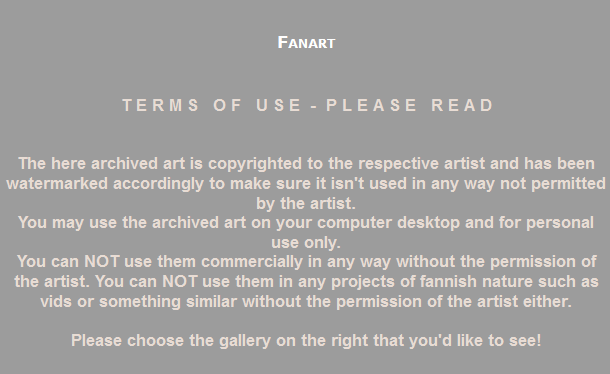Viewport: 610px width, 374px height.
Task: Click the 'Please choose the gallery' sentence
Action: point(306,341)
